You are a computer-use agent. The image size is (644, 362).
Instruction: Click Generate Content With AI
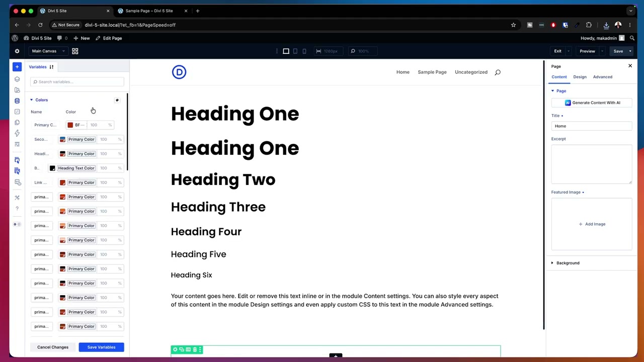coord(592,103)
